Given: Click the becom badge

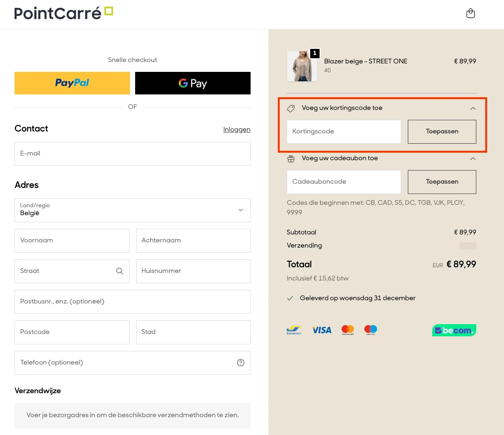Looking at the screenshot, I should 454,330.
